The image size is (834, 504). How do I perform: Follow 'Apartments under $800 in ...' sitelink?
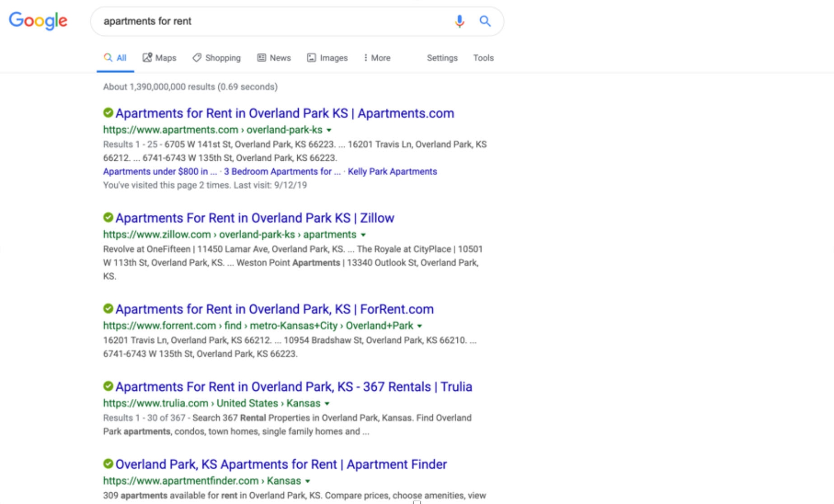tap(160, 172)
